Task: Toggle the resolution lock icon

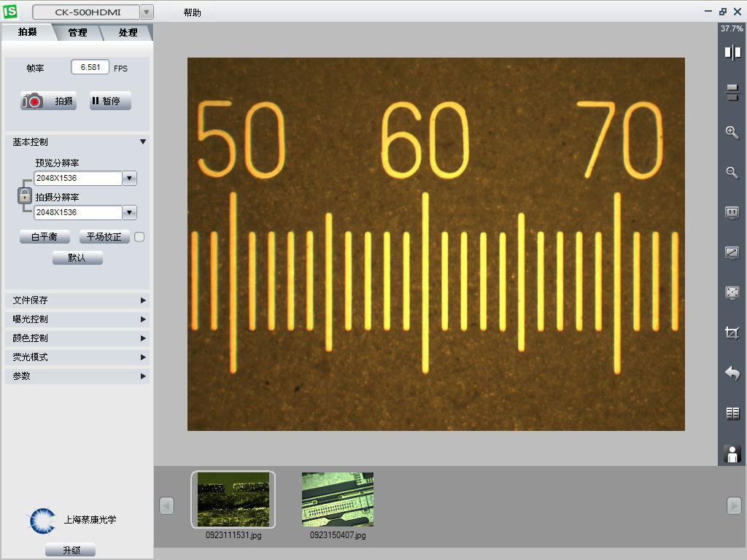Action: 25,195
